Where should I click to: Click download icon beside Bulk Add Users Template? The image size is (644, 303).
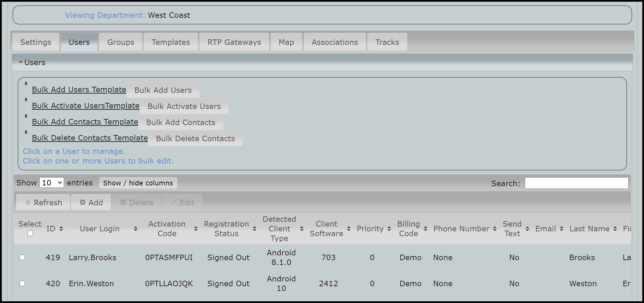click(x=26, y=83)
